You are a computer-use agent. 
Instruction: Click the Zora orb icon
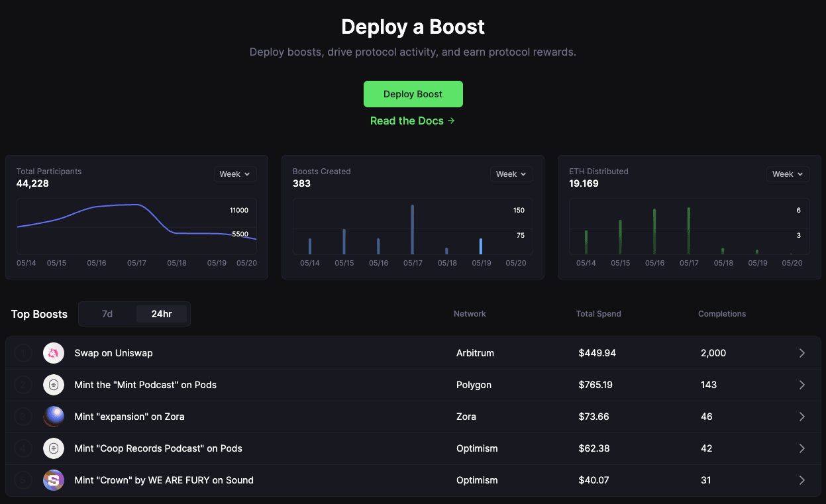point(54,417)
